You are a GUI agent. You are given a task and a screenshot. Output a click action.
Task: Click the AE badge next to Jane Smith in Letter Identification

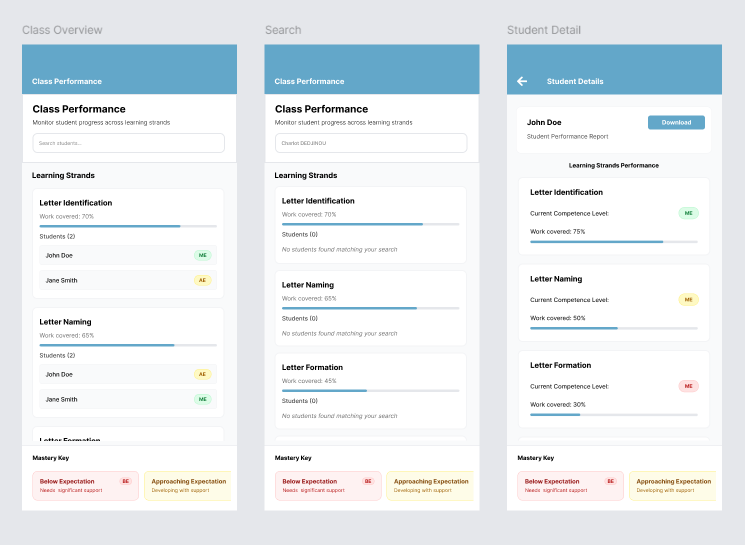point(203,280)
